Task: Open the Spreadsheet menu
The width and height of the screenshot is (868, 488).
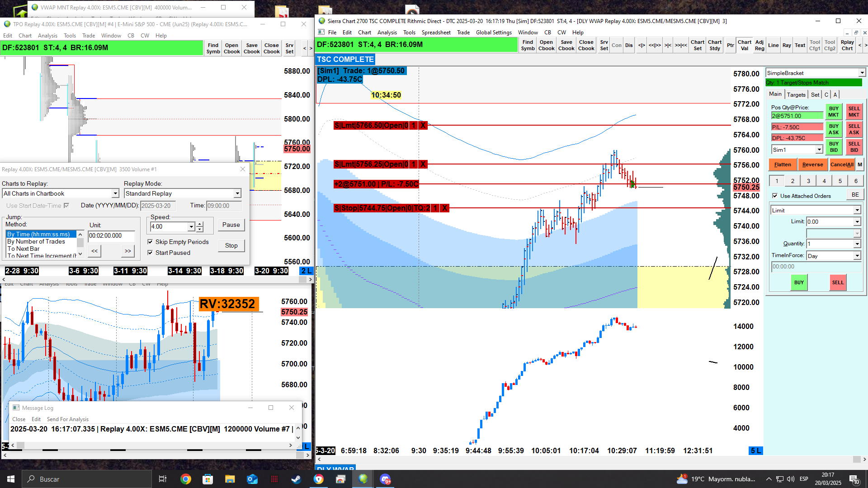Action: point(436,33)
